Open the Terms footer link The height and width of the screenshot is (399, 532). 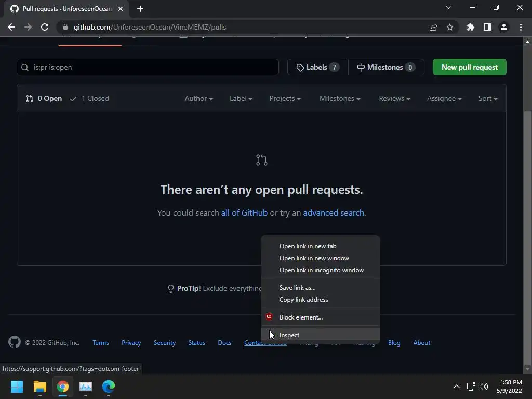pos(101,343)
